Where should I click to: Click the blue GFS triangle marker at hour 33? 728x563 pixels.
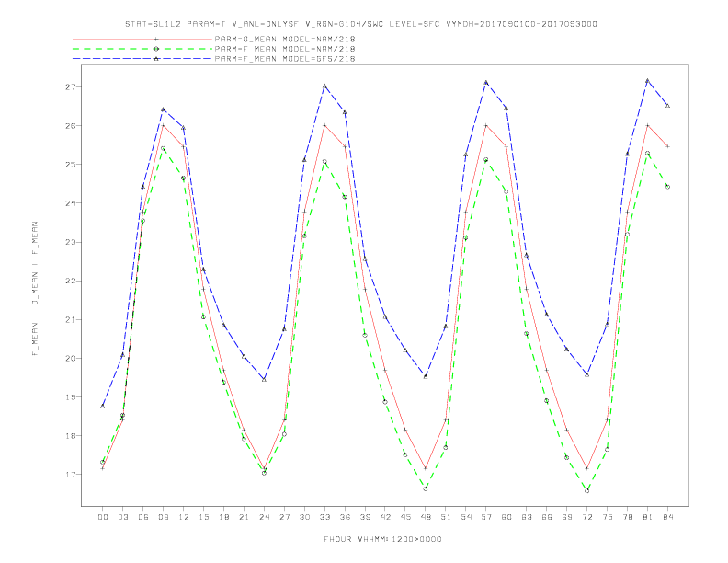(x=324, y=86)
